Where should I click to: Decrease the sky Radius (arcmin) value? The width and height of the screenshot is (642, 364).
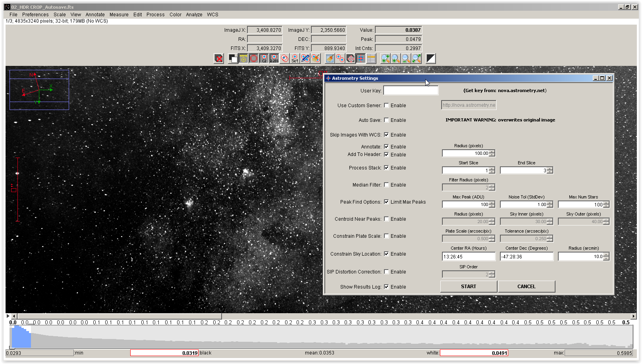click(606, 258)
